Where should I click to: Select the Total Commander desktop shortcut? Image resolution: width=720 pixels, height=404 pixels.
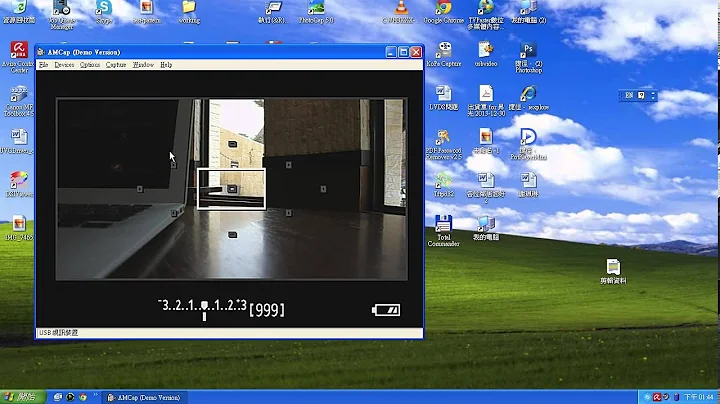[443, 230]
